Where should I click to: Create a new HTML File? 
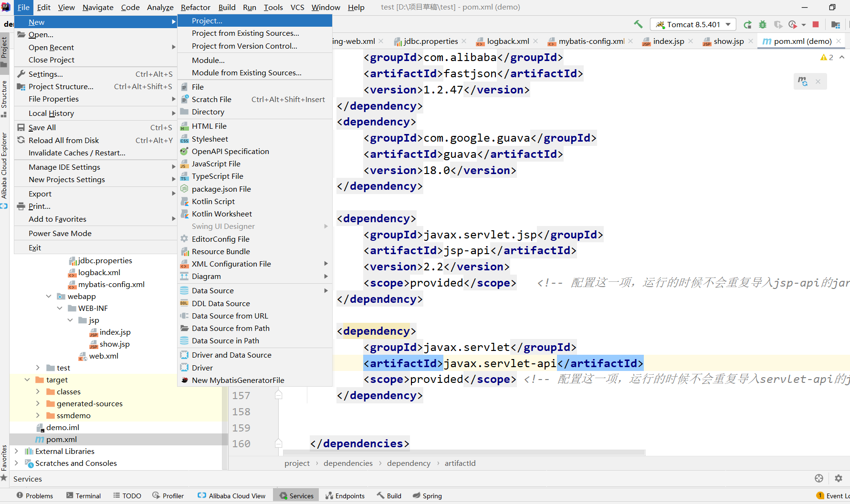point(255,126)
